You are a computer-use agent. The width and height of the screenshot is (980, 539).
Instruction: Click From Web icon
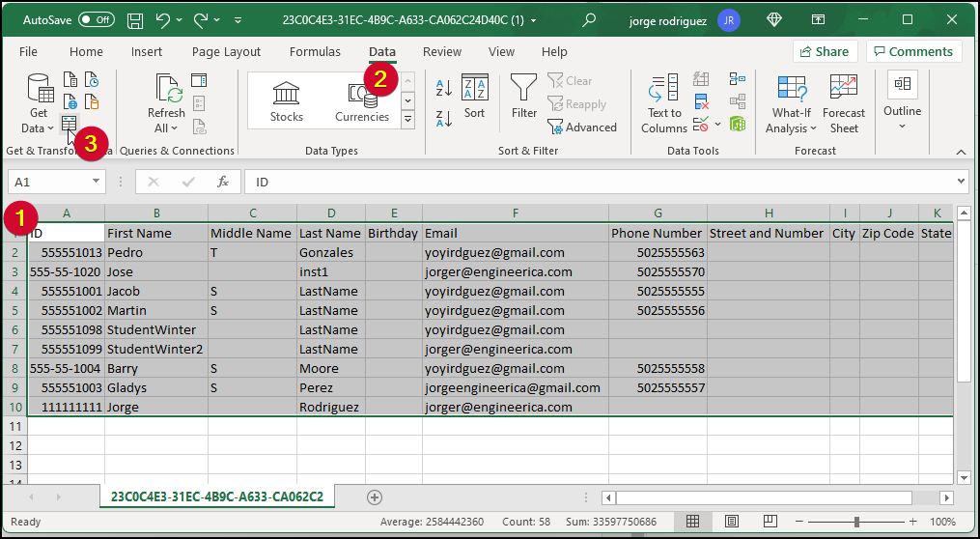point(70,101)
